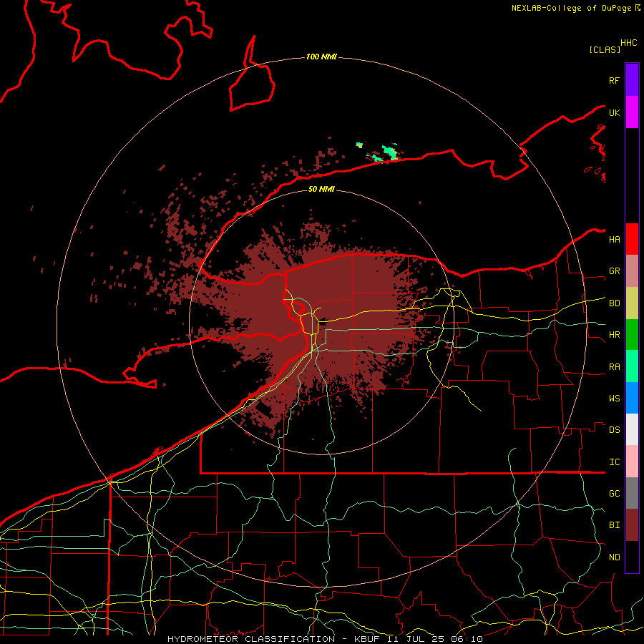The width and height of the screenshot is (644, 644).
Task: Click the RA light green legend swatch
Action: click(632, 366)
